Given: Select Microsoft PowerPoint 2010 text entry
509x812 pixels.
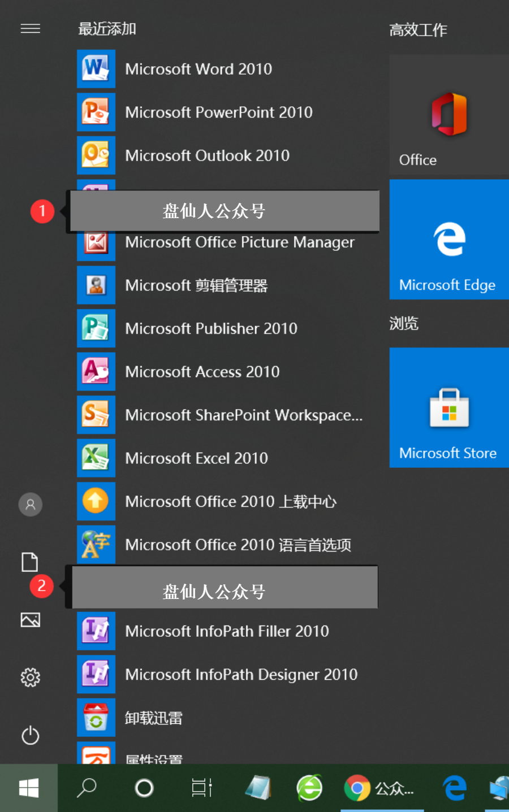Looking at the screenshot, I should coord(219,112).
